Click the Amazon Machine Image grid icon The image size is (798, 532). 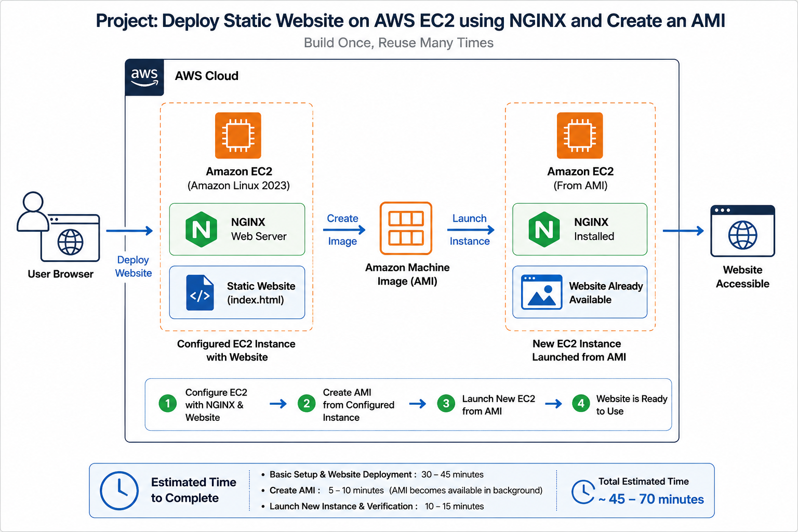pos(406,228)
